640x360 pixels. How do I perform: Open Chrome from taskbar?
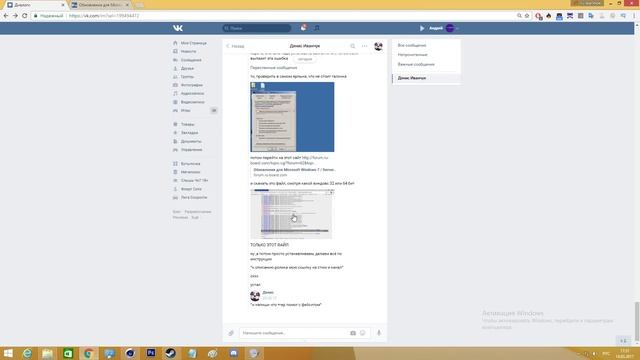[x=88, y=353]
